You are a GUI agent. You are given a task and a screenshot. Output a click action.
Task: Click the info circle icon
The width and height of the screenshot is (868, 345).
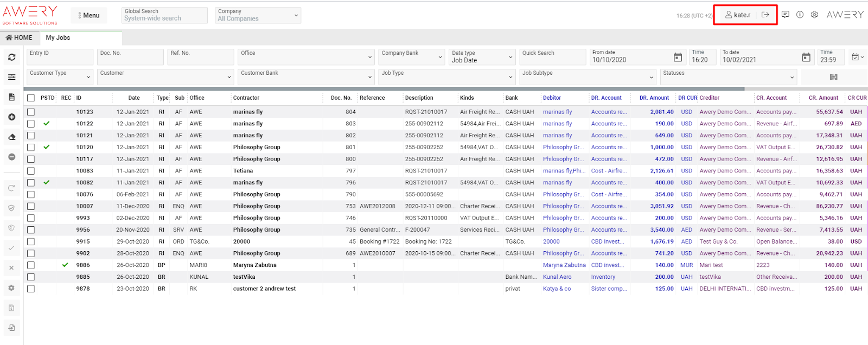800,15
